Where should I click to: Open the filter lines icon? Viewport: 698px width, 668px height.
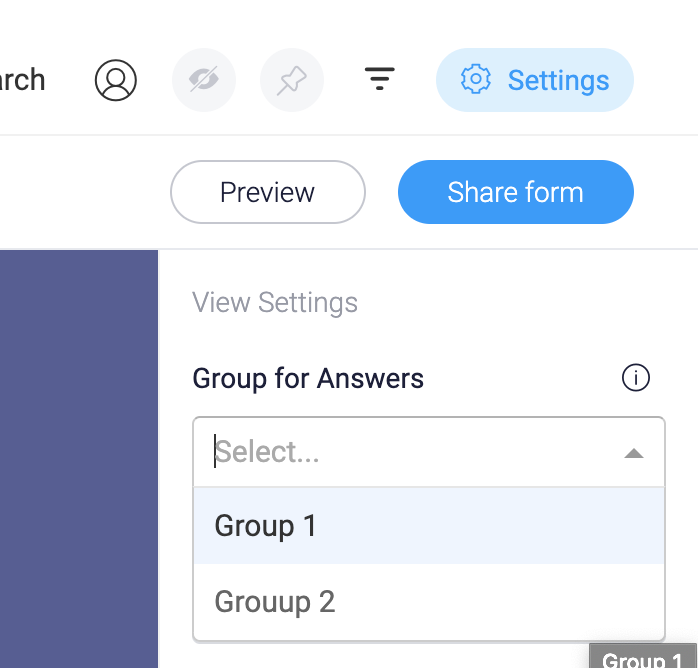coord(380,79)
